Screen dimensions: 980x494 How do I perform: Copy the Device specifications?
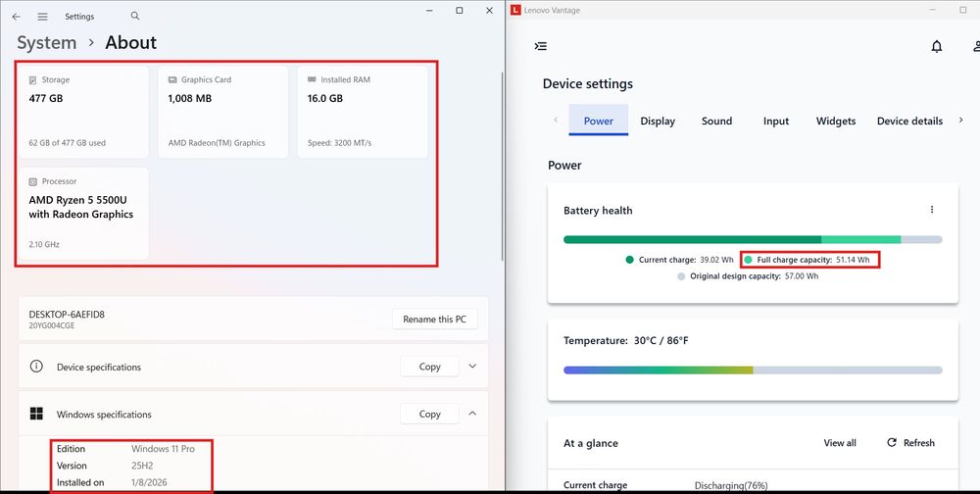tap(429, 367)
